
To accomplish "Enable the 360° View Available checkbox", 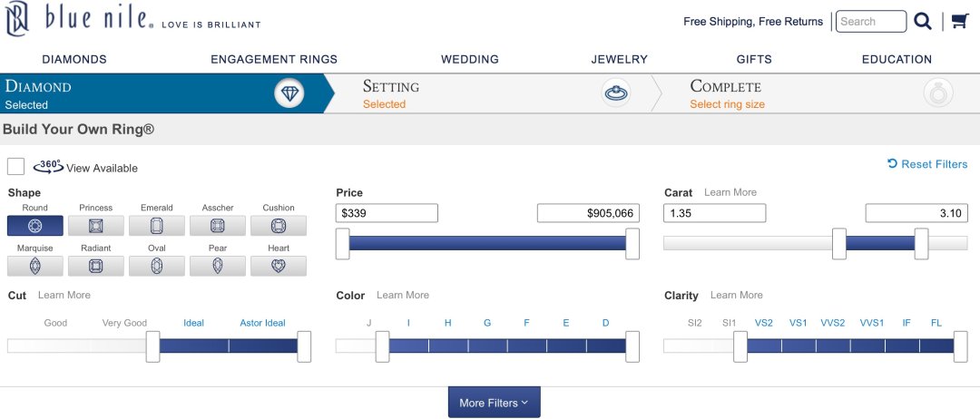I will (x=15, y=167).
